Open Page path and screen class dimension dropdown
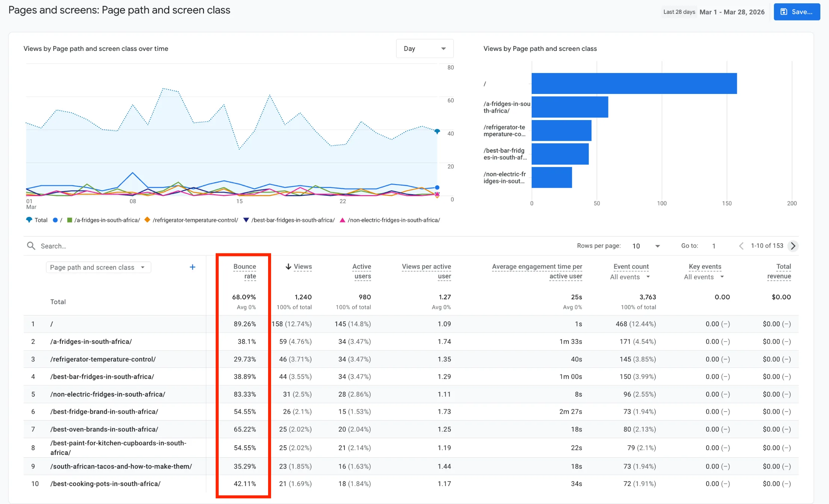This screenshot has height=504, width=829. [x=98, y=267]
